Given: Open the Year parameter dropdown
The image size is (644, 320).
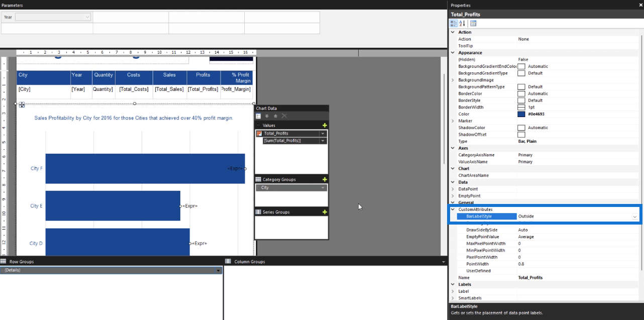Looking at the screenshot, I should [x=87, y=17].
